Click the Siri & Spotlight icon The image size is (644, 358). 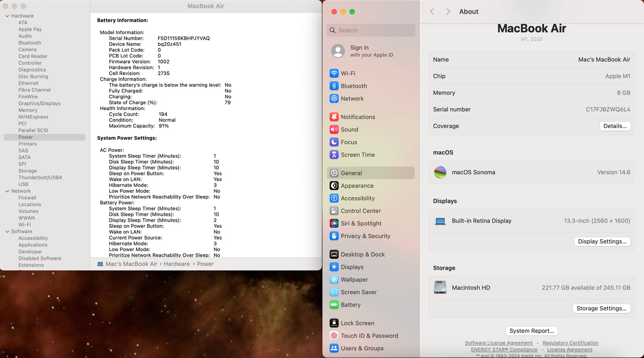click(x=334, y=224)
